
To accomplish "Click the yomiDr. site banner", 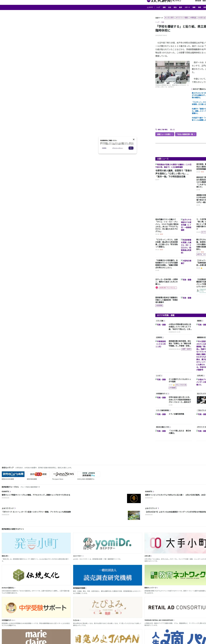I will 108,543.
